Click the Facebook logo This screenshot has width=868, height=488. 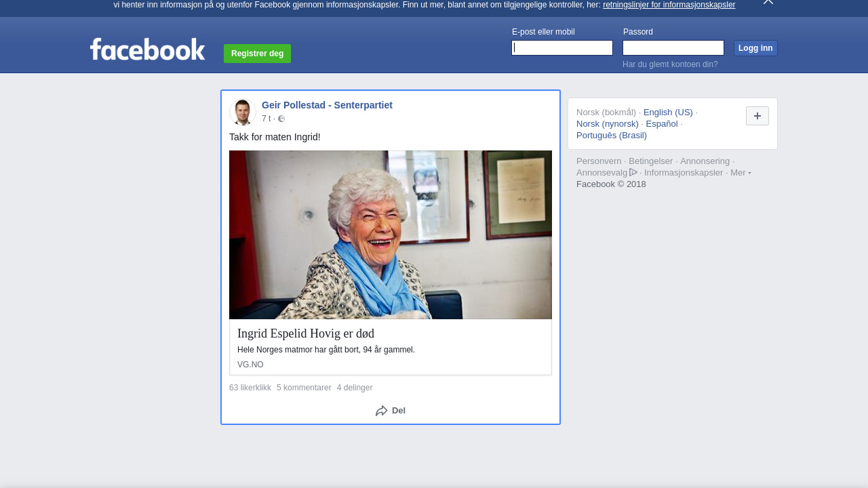click(x=147, y=49)
